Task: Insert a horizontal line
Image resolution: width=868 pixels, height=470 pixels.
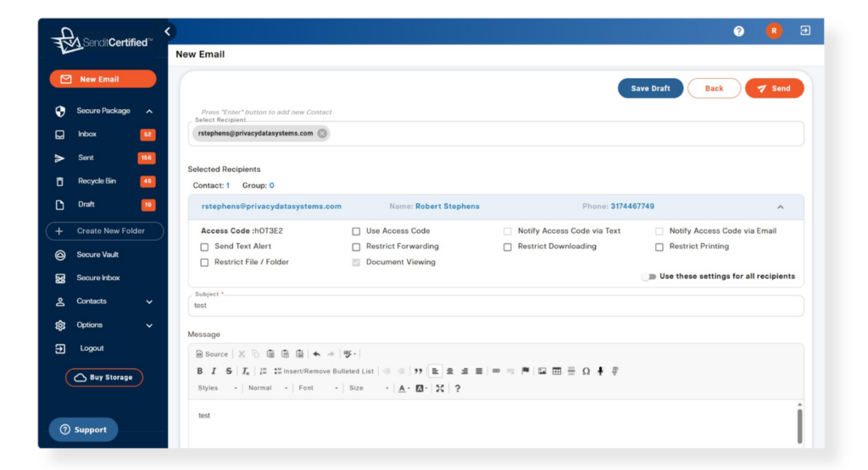Action: tap(571, 371)
